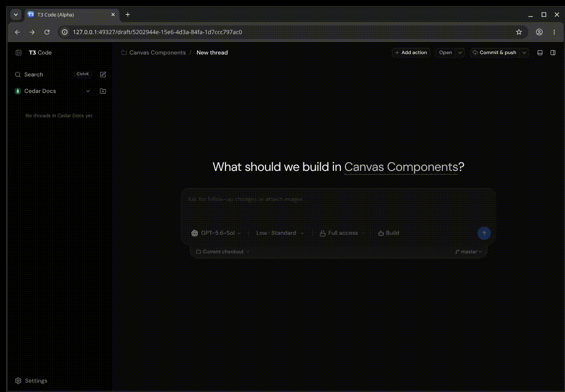Open the Current checkout dropdown

[x=223, y=252]
